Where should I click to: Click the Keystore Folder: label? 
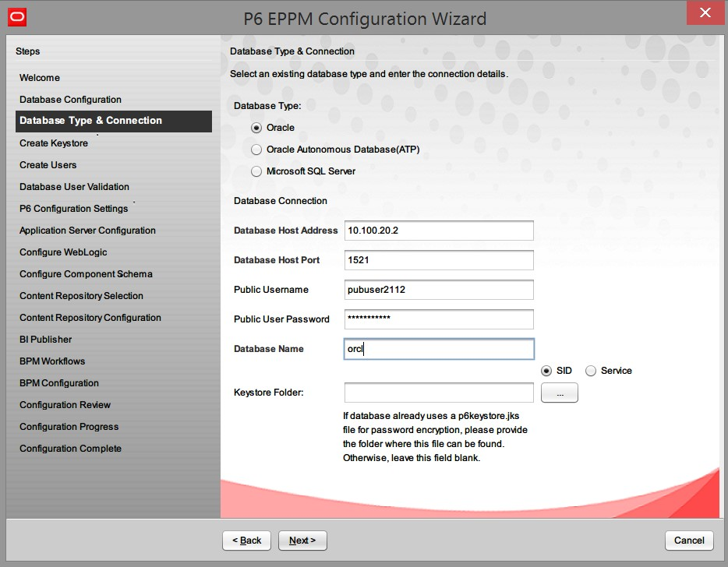coord(269,393)
